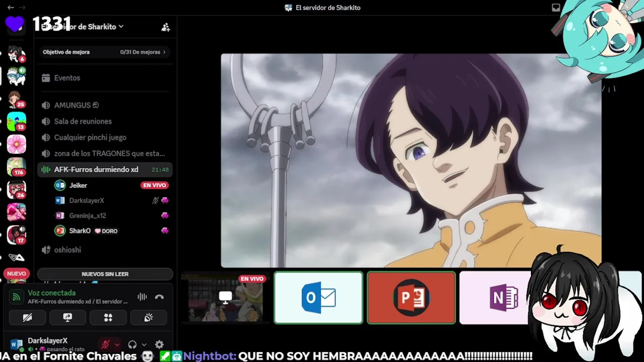Click the muted mic icon on DarkslayerX's row

point(155,201)
